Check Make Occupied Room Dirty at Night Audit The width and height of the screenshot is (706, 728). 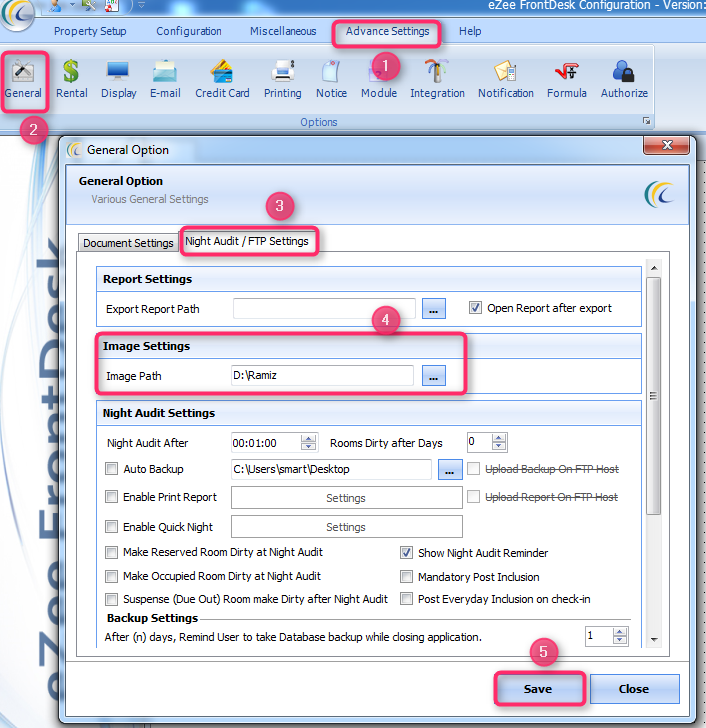111,576
